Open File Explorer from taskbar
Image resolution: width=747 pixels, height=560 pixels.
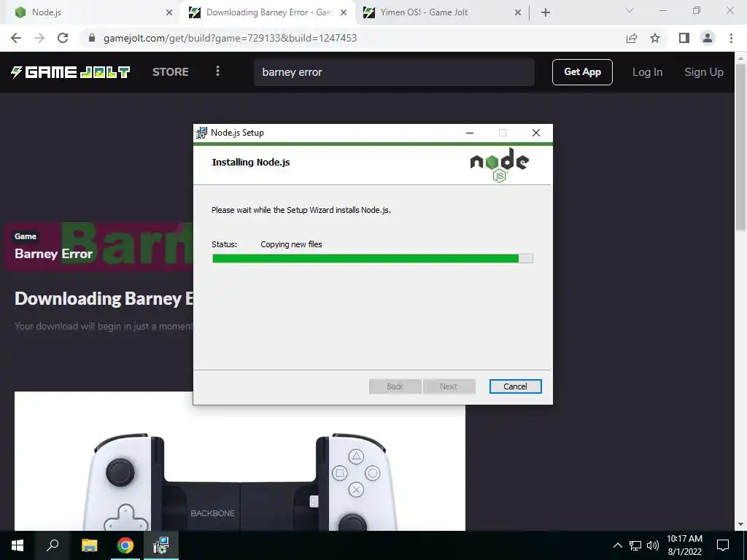point(89,545)
